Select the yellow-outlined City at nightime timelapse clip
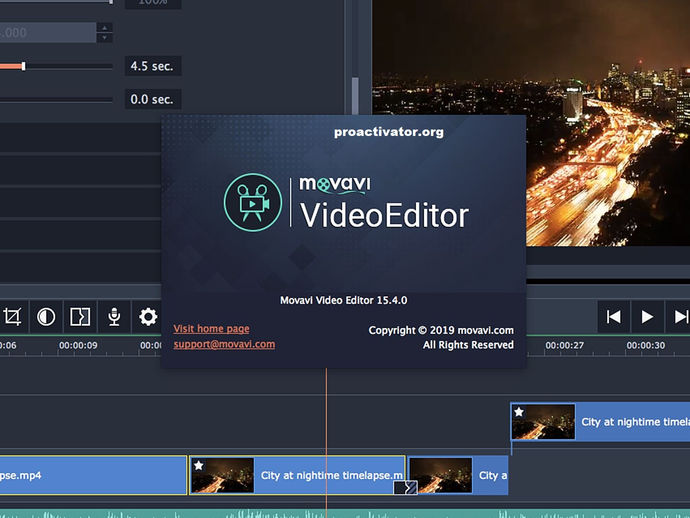This screenshot has height=518, width=690. click(x=297, y=475)
